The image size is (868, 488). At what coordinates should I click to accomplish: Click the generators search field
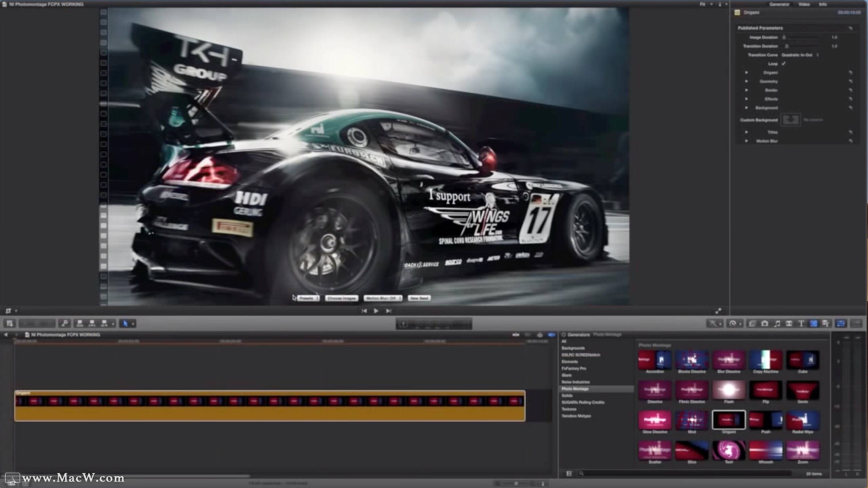click(685, 473)
